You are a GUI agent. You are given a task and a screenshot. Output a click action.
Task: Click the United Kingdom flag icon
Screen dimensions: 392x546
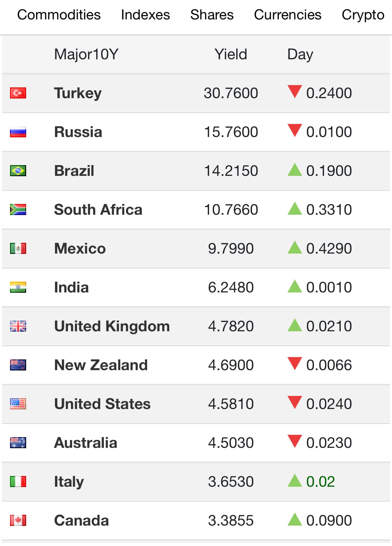(x=18, y=326)
